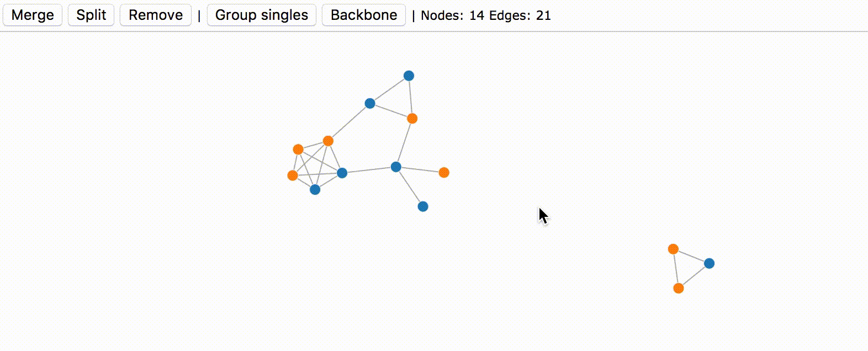Select the orange node in the upper triangle
Screen dimensions: 868x351
point(412,118)
